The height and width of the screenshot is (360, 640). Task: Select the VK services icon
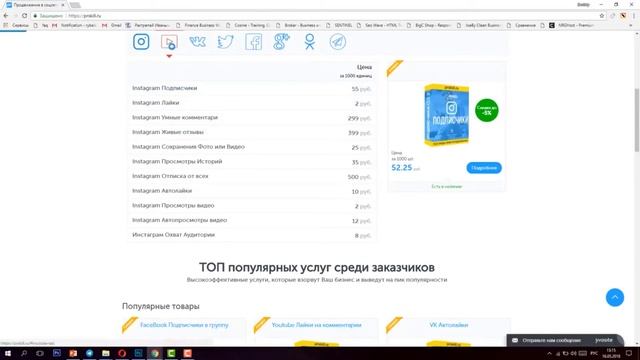pos(198,42)
